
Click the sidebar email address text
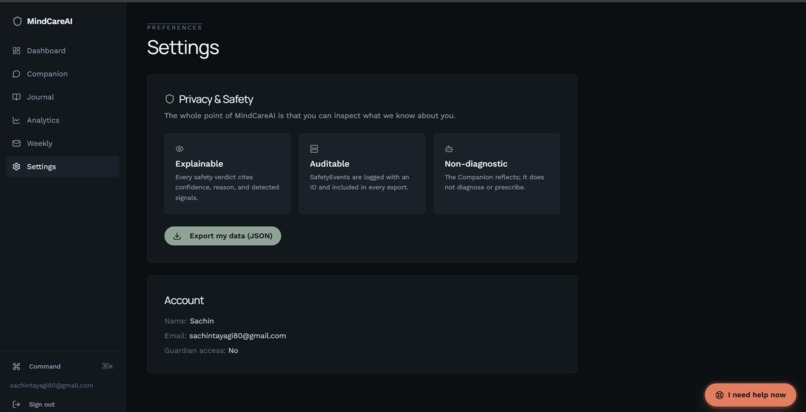click(x=51, y=386)
